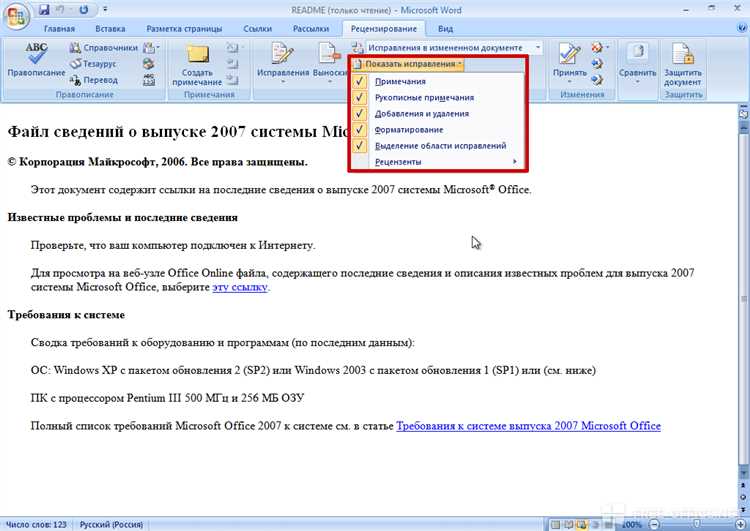Click the heading Требования к системе

point(66,315)
